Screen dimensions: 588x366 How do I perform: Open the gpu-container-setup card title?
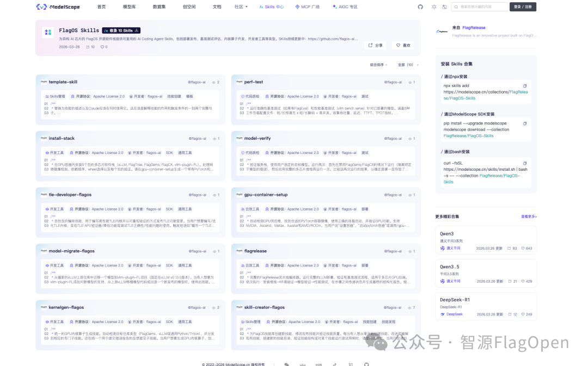click(x=266, y=195)
